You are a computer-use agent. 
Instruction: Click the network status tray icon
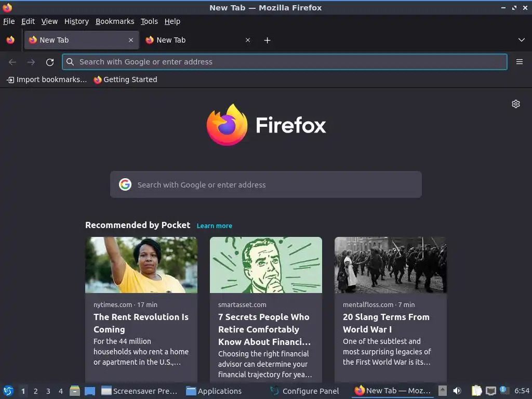pyautogui.click(x=490, y=391)
